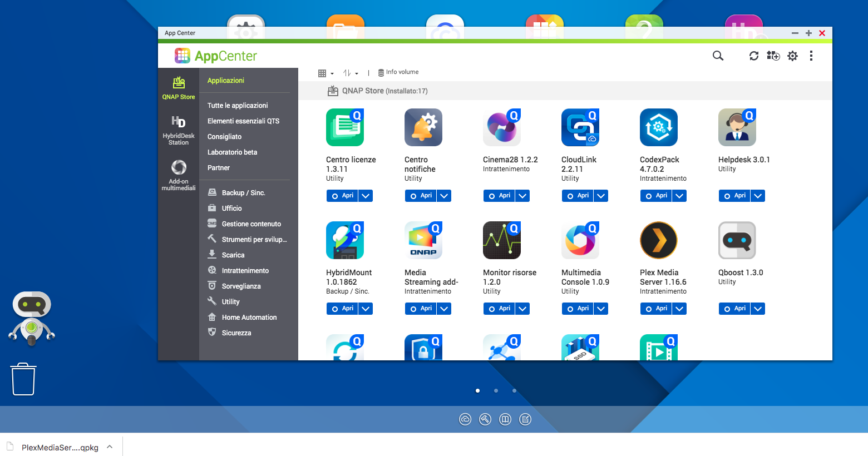The image size is (868, 456).
Task: Expand dropdown arrow next to Helpdesk Apri
Action: (x=758, y=196)
